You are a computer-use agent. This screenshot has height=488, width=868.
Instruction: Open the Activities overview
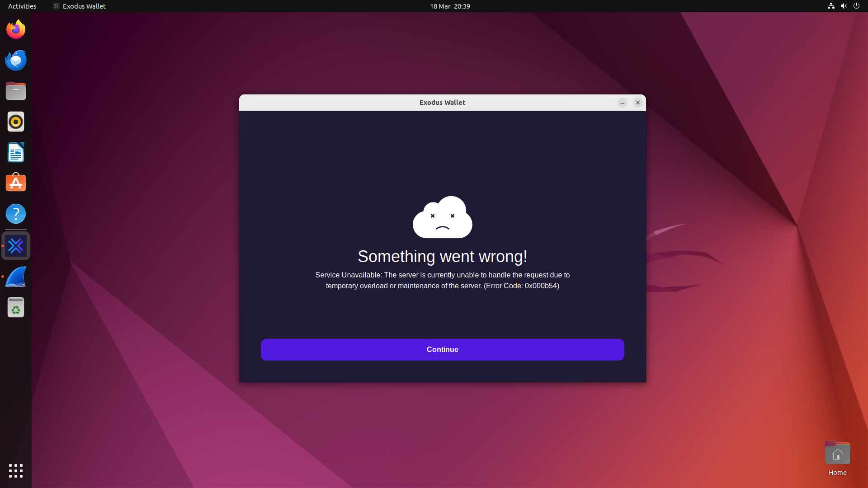coord(22,6)
